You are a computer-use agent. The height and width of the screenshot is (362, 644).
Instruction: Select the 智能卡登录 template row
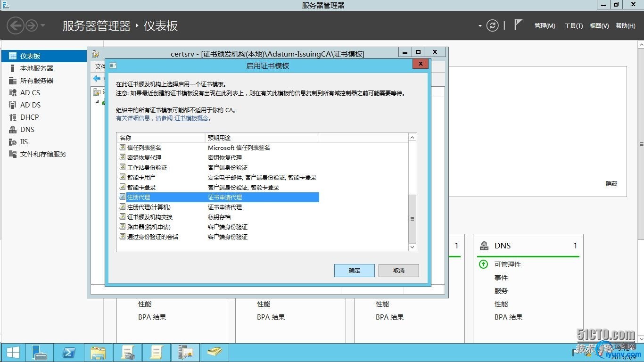pyautogui.click(x=218, y=188)
